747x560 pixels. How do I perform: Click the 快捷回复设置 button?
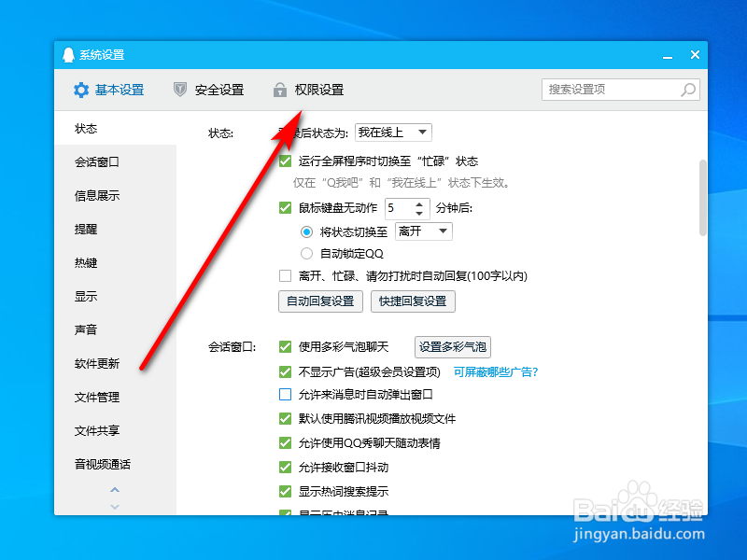click(x=413, y=301)
